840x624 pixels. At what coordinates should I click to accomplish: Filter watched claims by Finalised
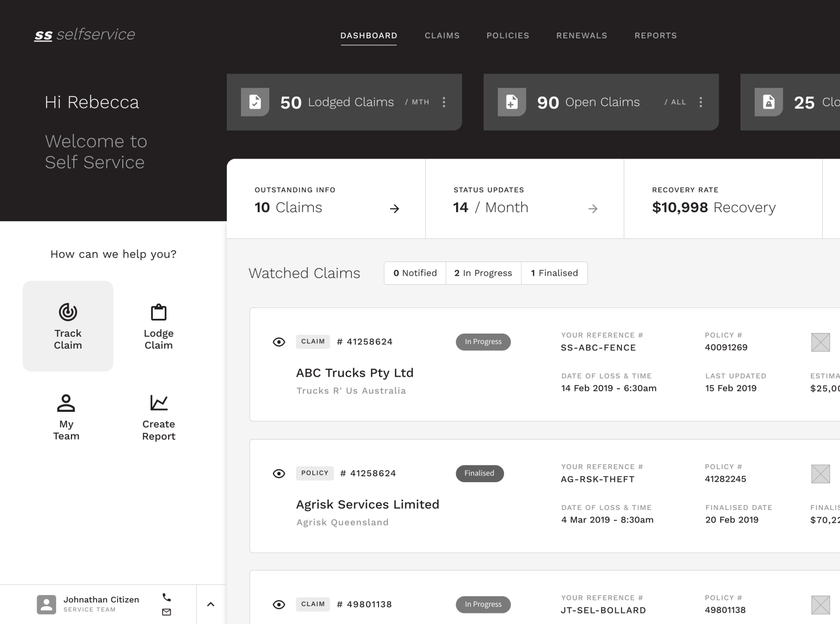pyautogui.click(x=554, y=273)
